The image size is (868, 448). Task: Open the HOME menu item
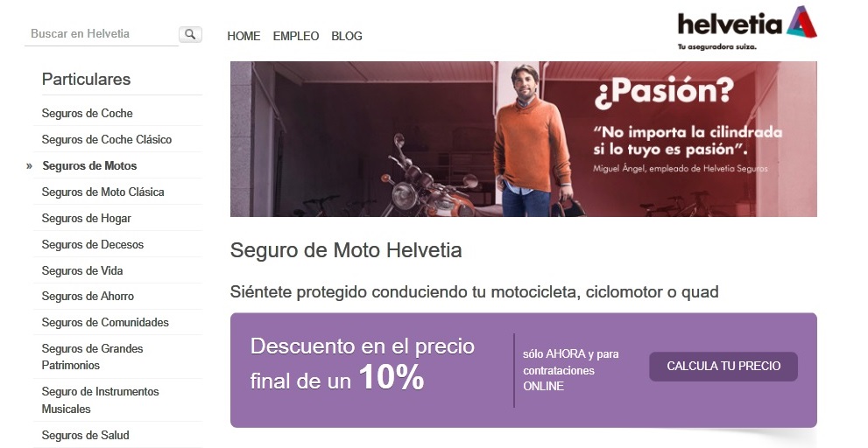243,36
